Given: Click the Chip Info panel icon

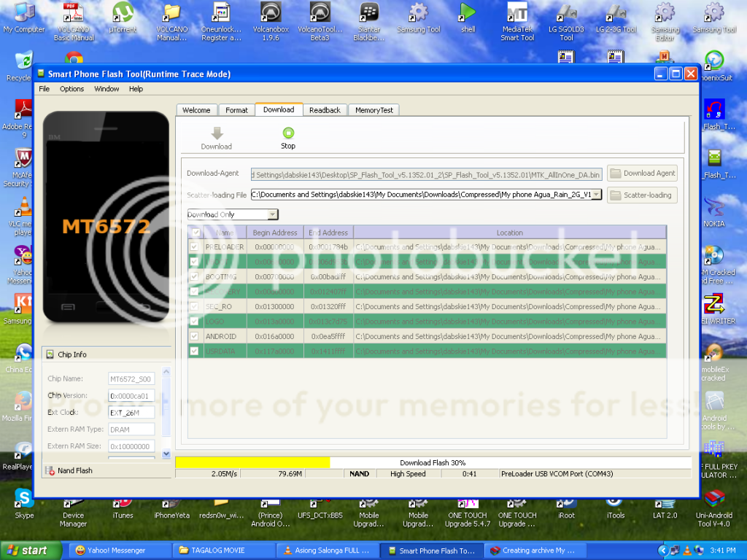Looking at the screenshot, I should (50, 354).
